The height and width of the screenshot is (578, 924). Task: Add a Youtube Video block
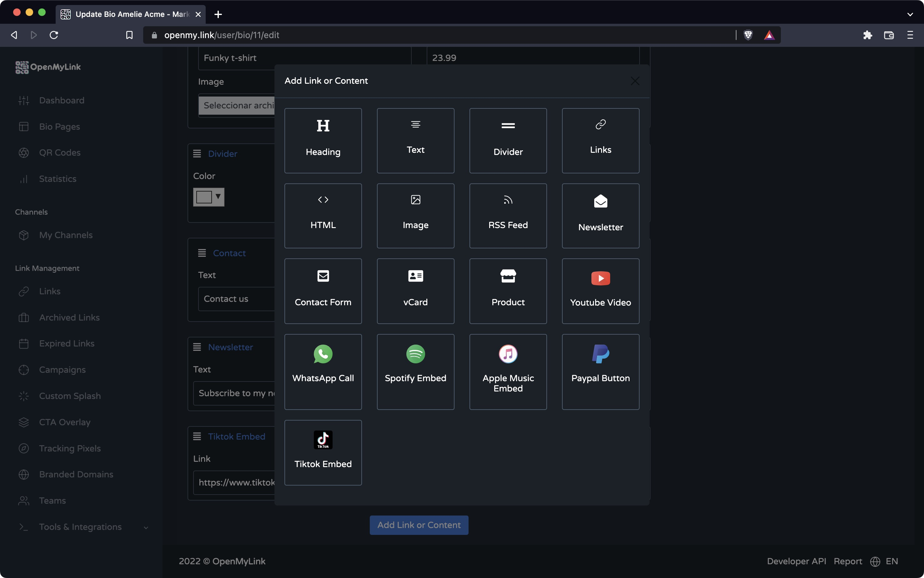(600, 291)
